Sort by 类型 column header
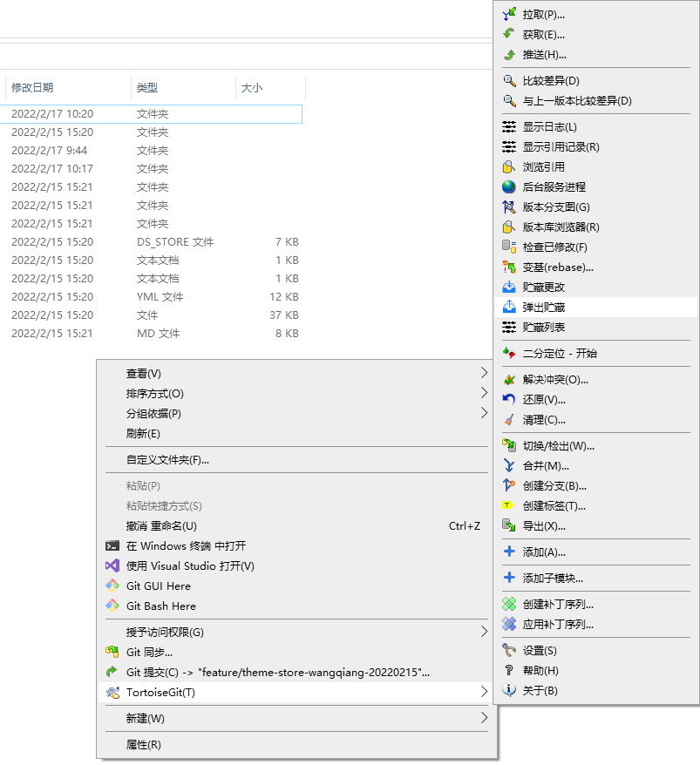The image size is (700, 765). point(184,88)
